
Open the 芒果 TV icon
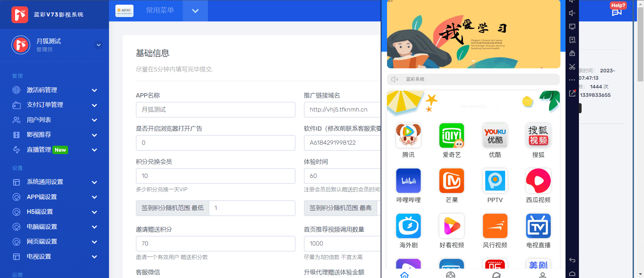451,181
